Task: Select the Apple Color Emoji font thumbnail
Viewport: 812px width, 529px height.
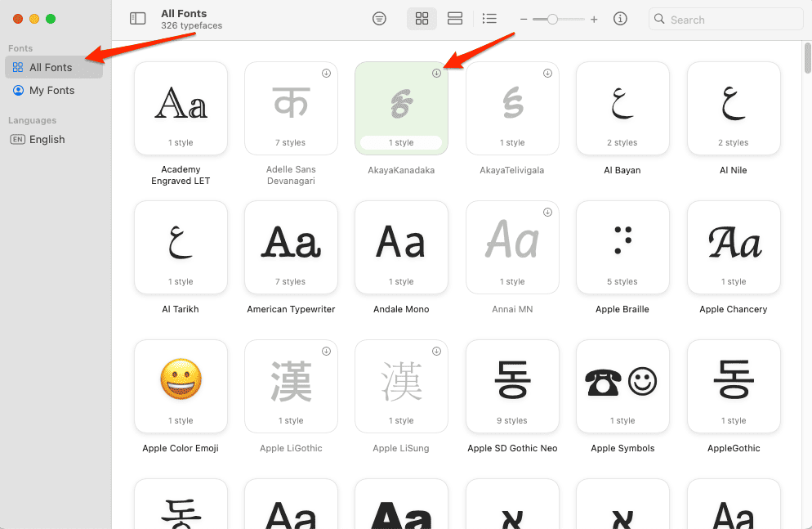Action: [x=181, y=385]
